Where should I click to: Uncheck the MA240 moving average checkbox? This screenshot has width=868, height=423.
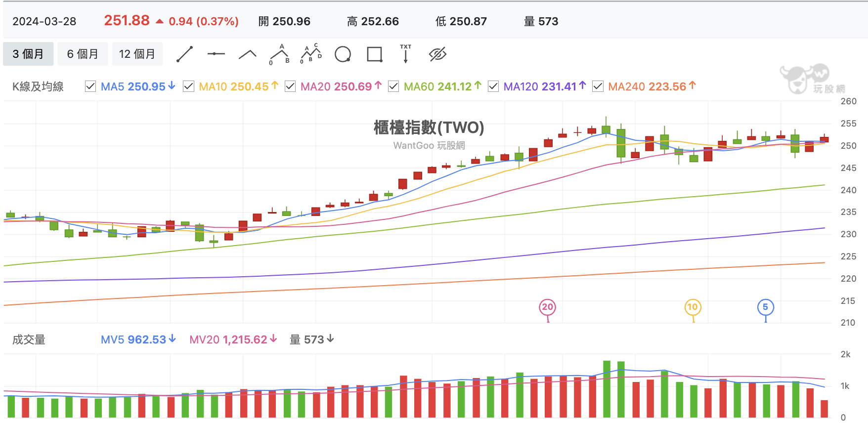click(598, 86)
